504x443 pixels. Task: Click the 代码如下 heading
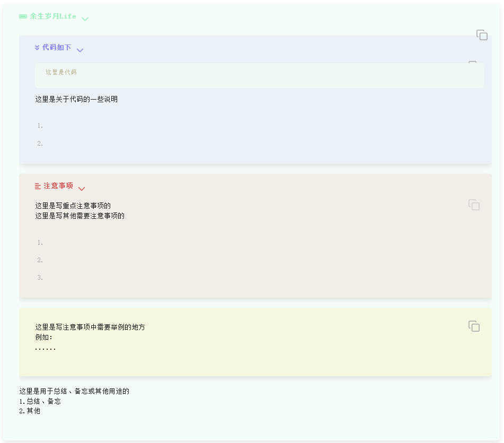[x=57, y=48]
